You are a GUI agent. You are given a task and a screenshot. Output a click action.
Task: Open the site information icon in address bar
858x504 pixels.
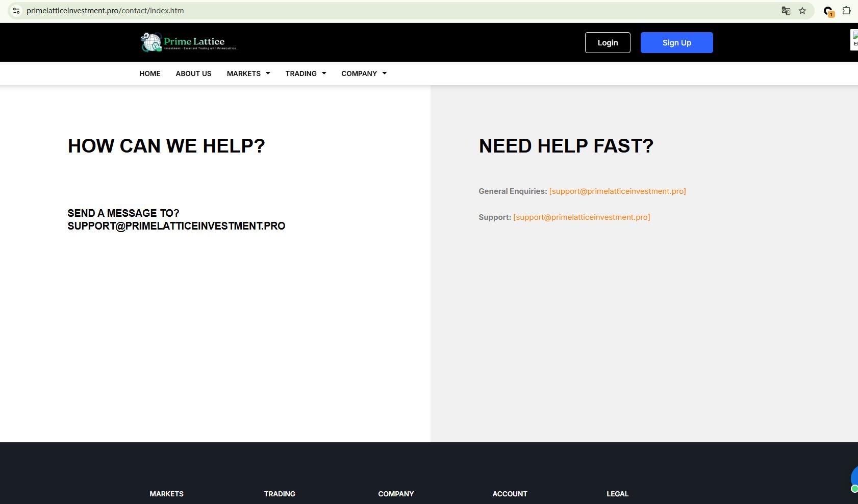(x=16, y=11)
